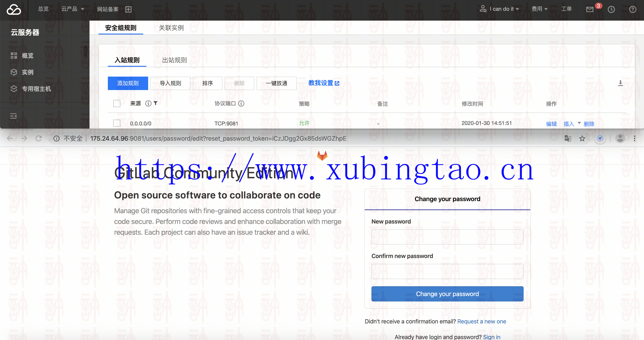This screenshot has width=644, height=340.
Task: Switch to the 关联实例 tab
Action: pyautogui.click(x=171, y=28)
